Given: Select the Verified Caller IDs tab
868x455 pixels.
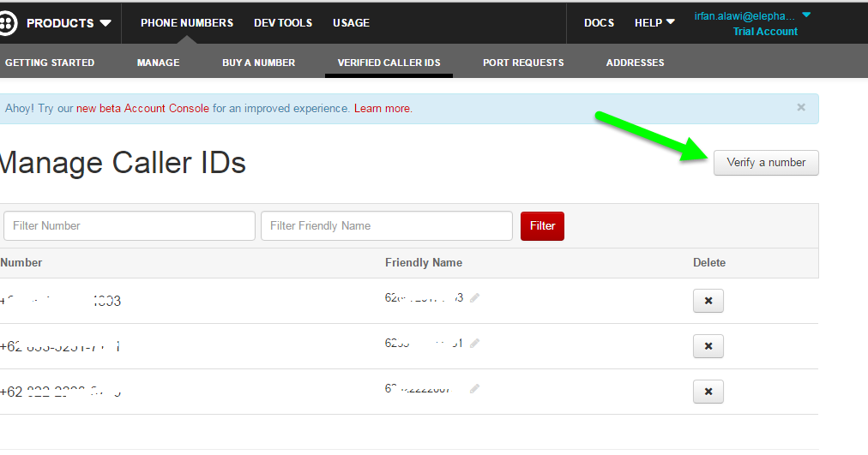Looking at the screenshot, I should point(389,63).
